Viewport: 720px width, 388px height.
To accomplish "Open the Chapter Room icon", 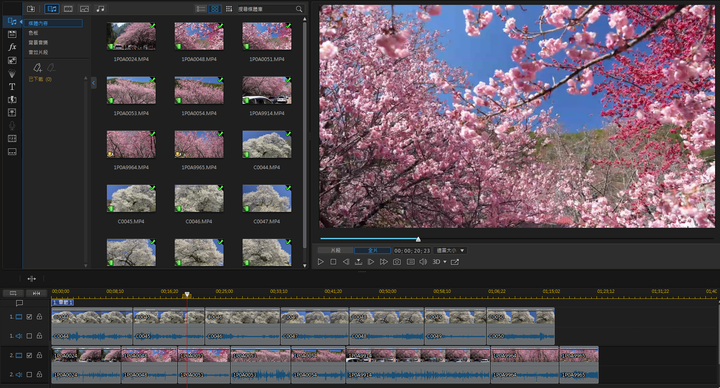I will [12, 138].
